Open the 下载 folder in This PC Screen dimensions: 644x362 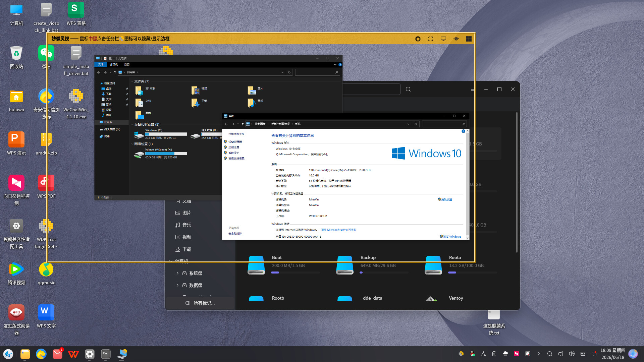point(200,102)
